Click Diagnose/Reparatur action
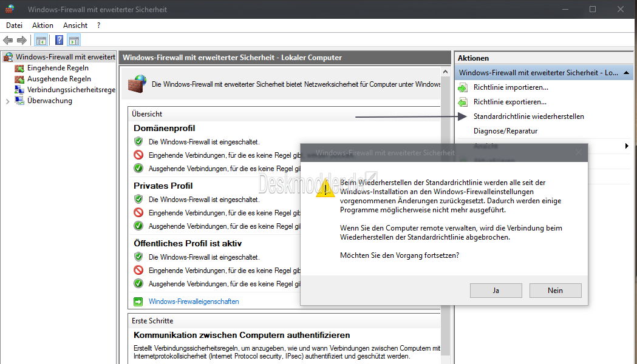 point(505,131)
